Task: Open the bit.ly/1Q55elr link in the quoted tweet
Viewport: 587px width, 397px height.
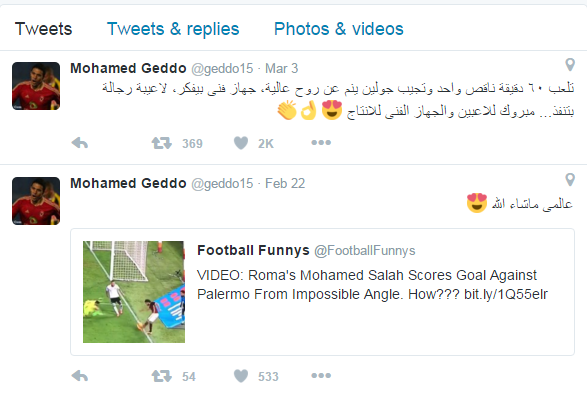Action: click(506, 294)
